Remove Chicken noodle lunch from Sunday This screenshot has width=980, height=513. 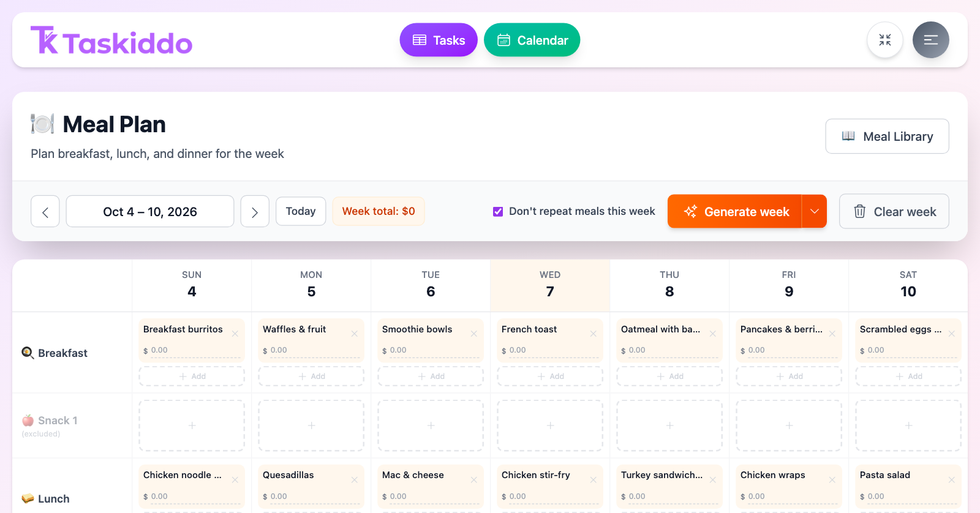(235, 480)
